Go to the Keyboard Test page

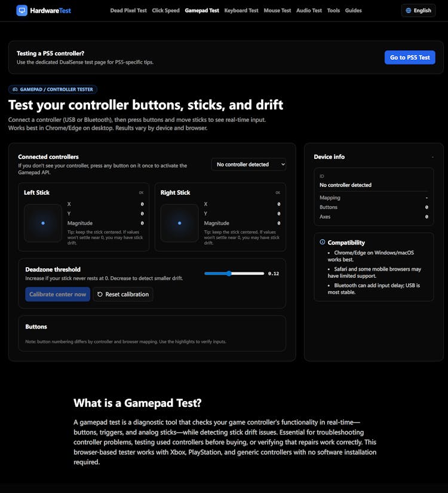pyautogui.click(x=241, y=10)
